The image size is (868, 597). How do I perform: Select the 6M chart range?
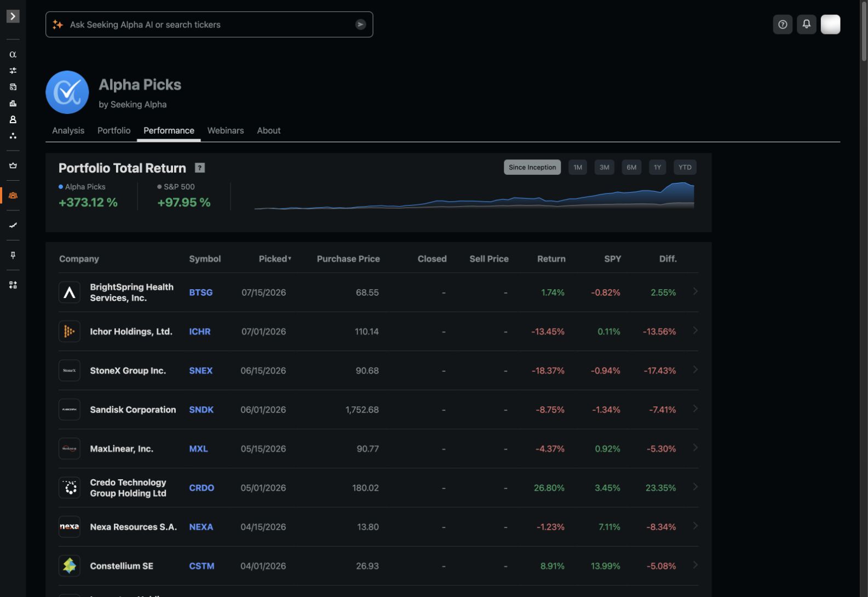click(x=631, y=167)
